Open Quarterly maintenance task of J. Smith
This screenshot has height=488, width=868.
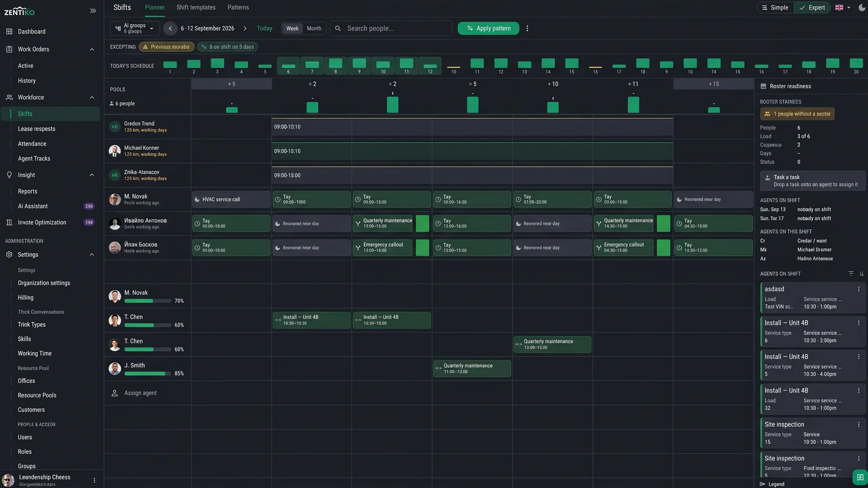pyautogui.click(x=472, y=369)
